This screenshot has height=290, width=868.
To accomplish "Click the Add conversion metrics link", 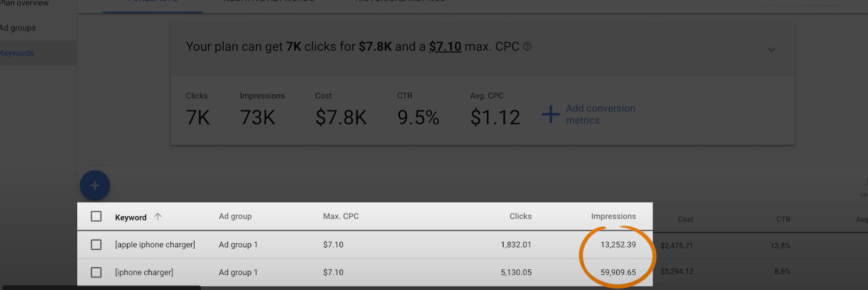I will tap(600, 114).
